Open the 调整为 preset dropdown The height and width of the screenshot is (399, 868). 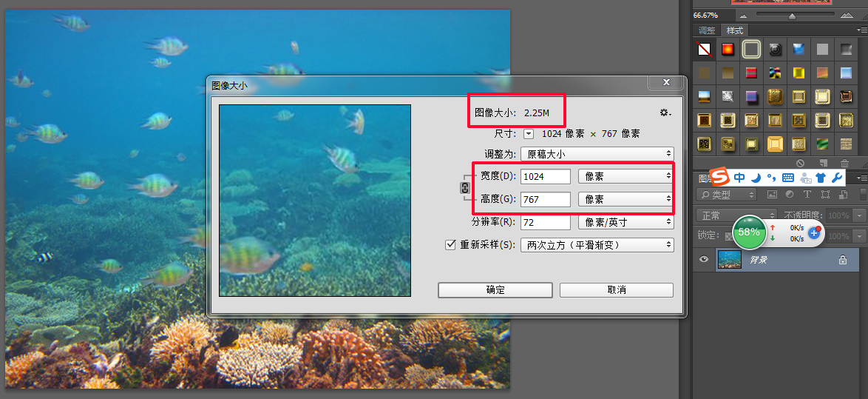tap(597, 154)
